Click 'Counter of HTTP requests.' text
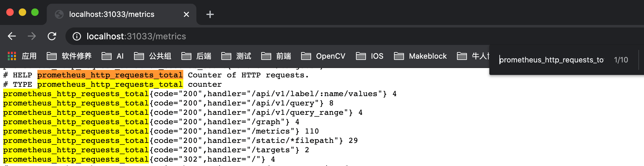644x166 pixels. [x=248, y=75]
